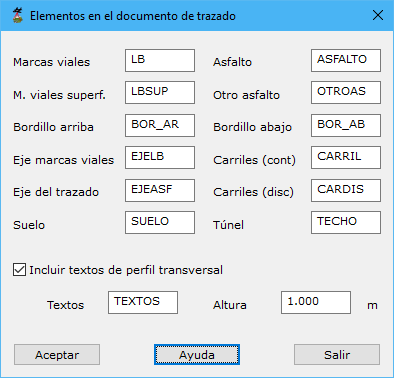394x378 pixels.
Task: Edit the M. viales superf. field LBSUP
Action: [x=160, y=92]
